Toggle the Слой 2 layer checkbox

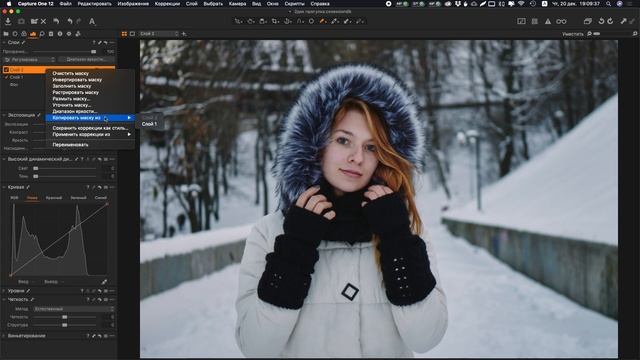point(6,70)
